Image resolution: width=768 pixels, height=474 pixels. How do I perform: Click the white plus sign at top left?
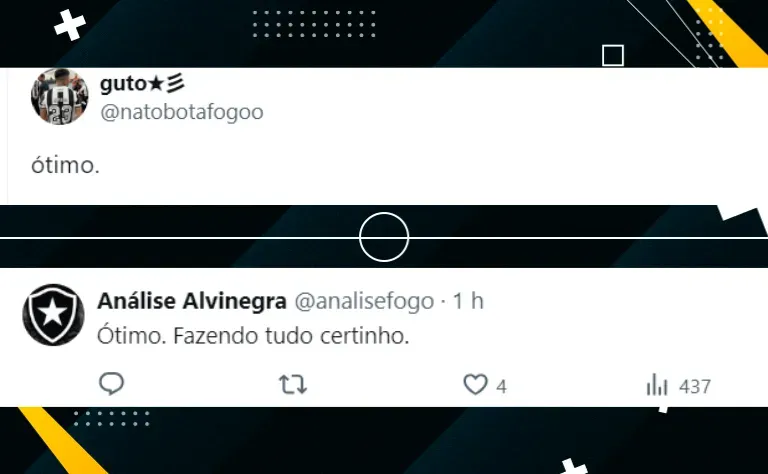point(70,24)
